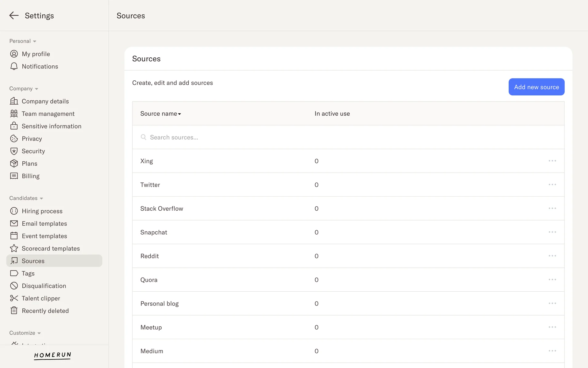Screen dimensions: 588x368
Task: Click the Notifications bell icon
Action: pyautogui.click(x=14, y=67)
